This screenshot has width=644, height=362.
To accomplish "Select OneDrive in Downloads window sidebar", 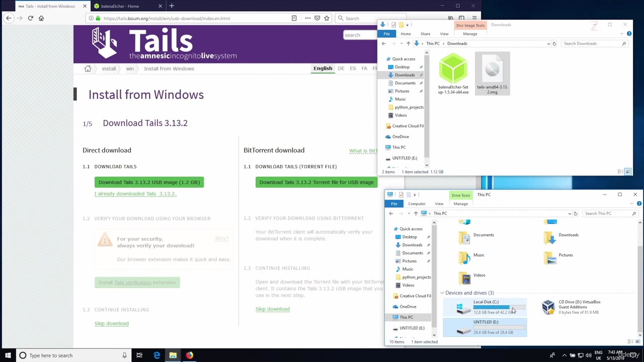I will tap(400, 137).
